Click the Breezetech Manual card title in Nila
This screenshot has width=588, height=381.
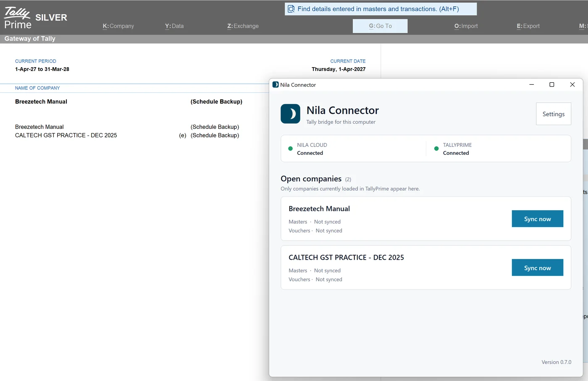pos(319,209)
